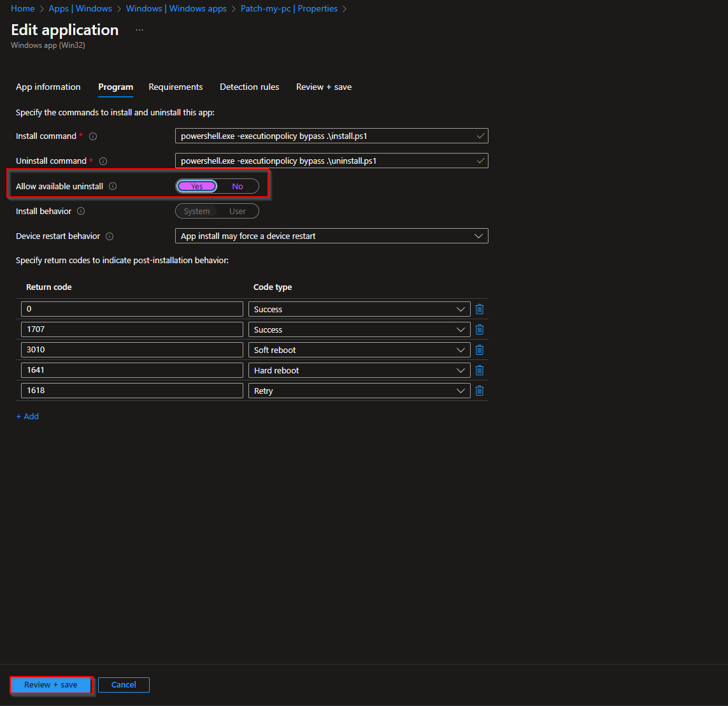Image resolution: width=728 pixels, height=706 pixels.
Task: Select User as the Install behavior
Action: point(237,211)
